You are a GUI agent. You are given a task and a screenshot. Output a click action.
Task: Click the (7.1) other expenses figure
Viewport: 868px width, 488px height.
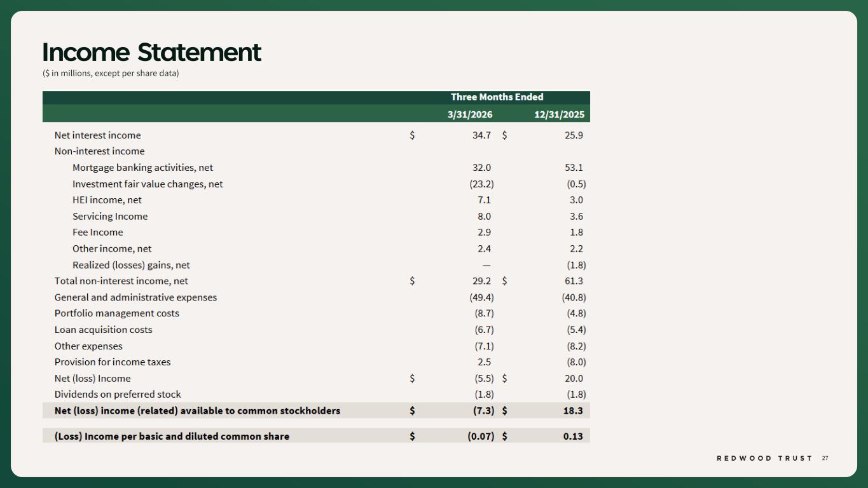click(484, 346)
